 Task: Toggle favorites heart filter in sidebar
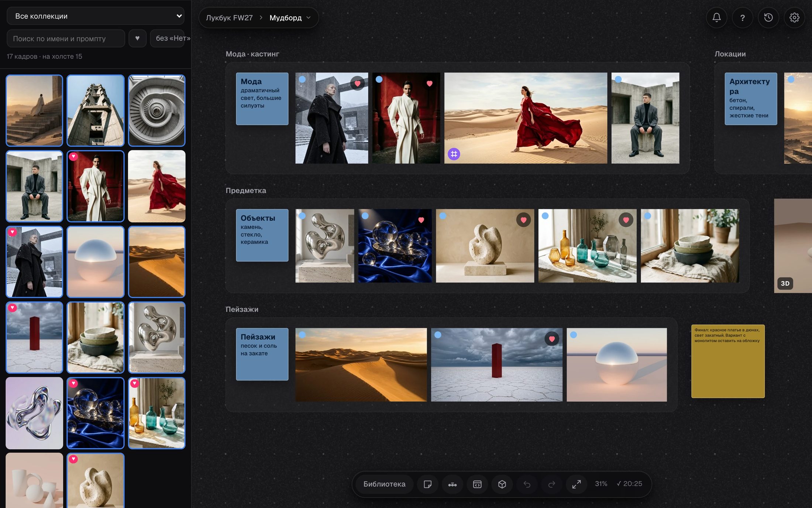pyautogui.click(x=137, y=38)
